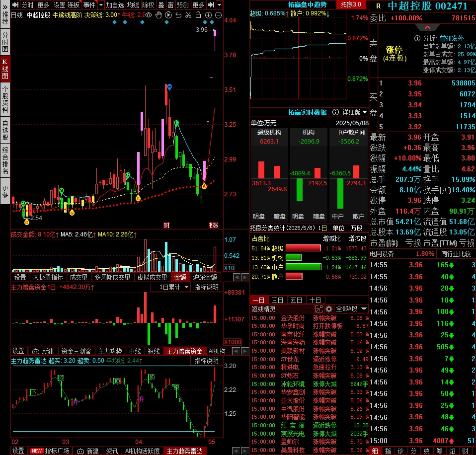Click 指标说明 in 主力趋势雷达 panel

coord(206,361)
